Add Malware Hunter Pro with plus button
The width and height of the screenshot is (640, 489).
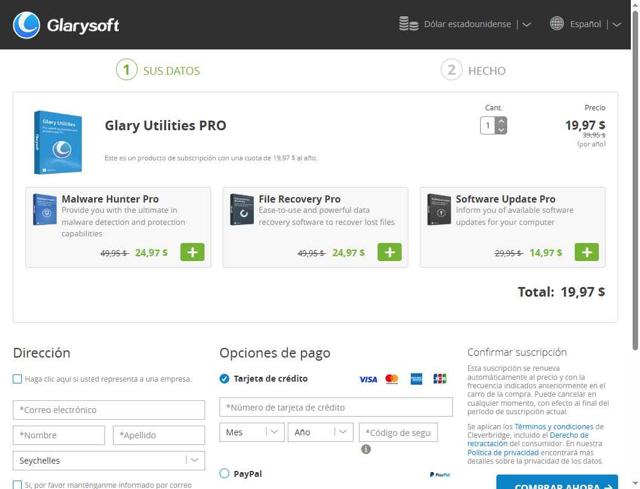(x=192, y=252)
